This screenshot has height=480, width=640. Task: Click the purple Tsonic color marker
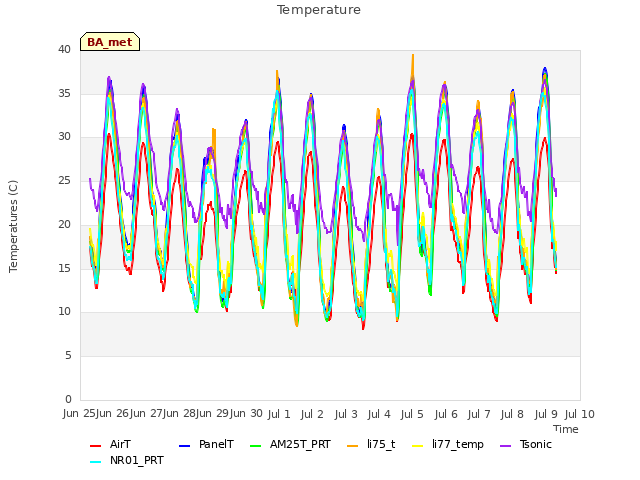point(505,446)
